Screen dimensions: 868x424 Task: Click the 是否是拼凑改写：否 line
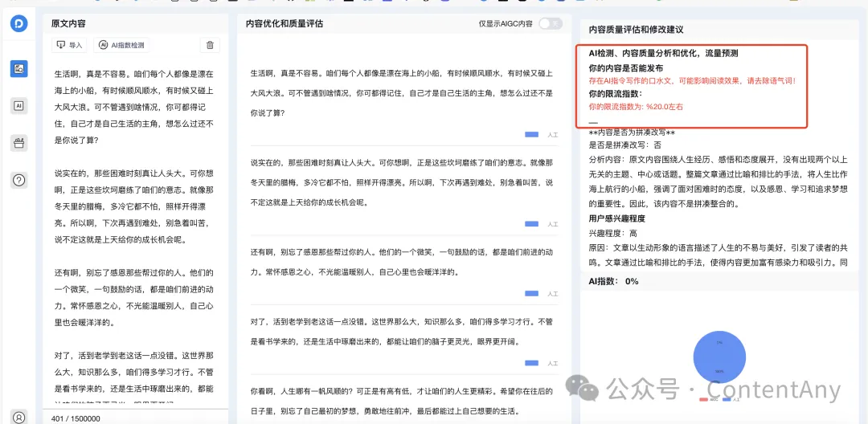click(625, 146)
